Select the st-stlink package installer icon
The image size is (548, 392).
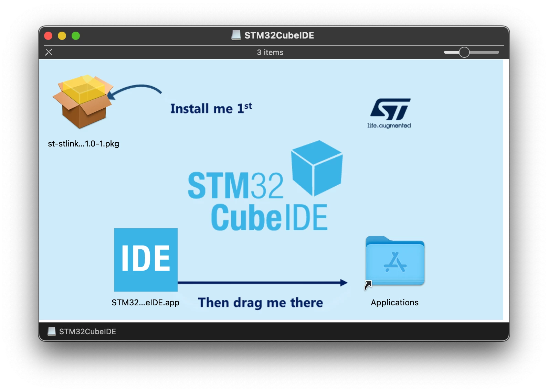(x=83, y=102)
